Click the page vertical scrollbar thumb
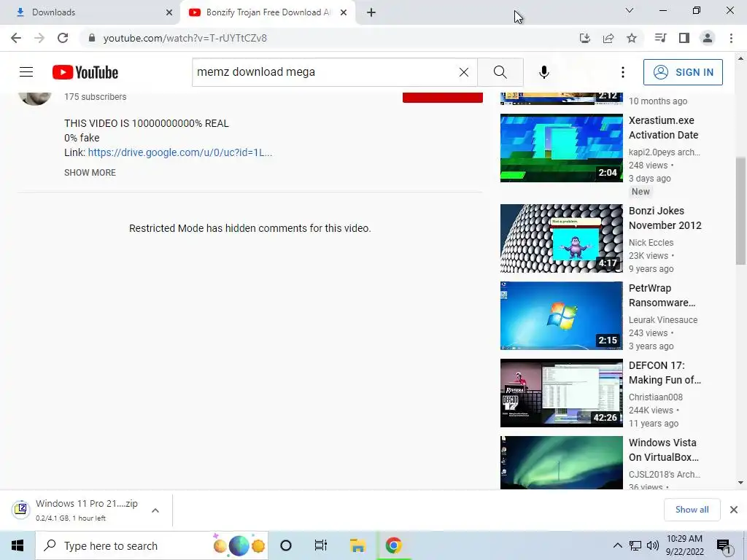Viewport: 747px width, 560px height. (x=740, y=211)
